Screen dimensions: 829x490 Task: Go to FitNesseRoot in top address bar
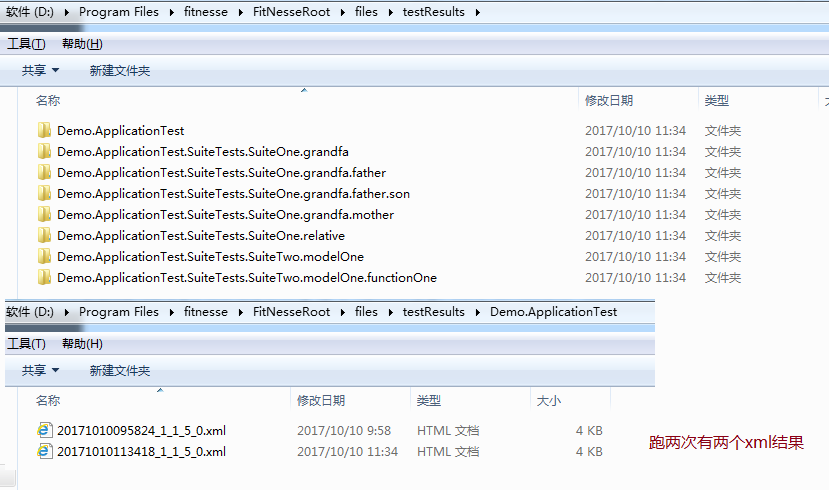point(291,12)
